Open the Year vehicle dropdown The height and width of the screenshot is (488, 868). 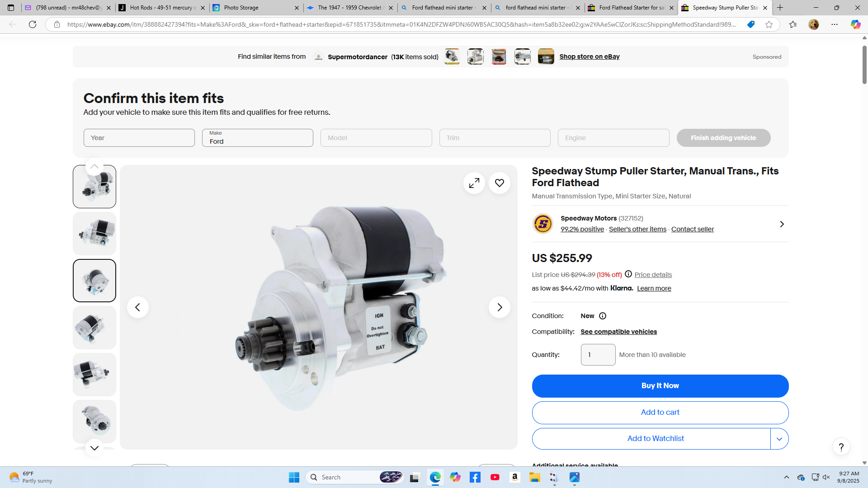coord(139,138)
